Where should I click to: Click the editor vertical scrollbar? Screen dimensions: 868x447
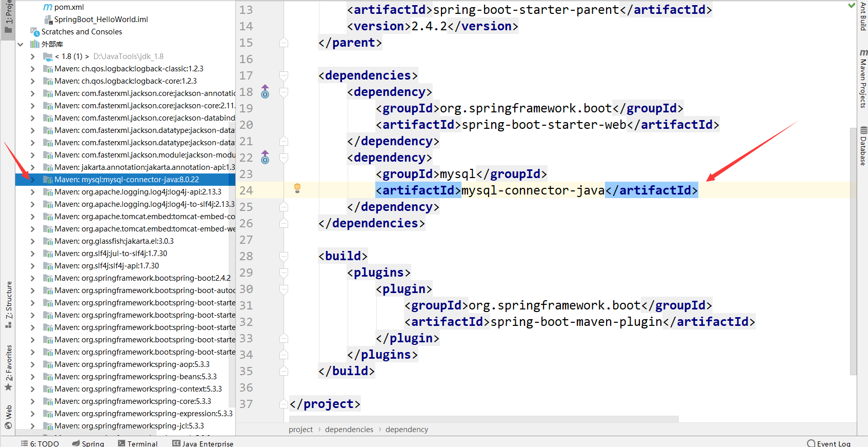click(853, 251)
